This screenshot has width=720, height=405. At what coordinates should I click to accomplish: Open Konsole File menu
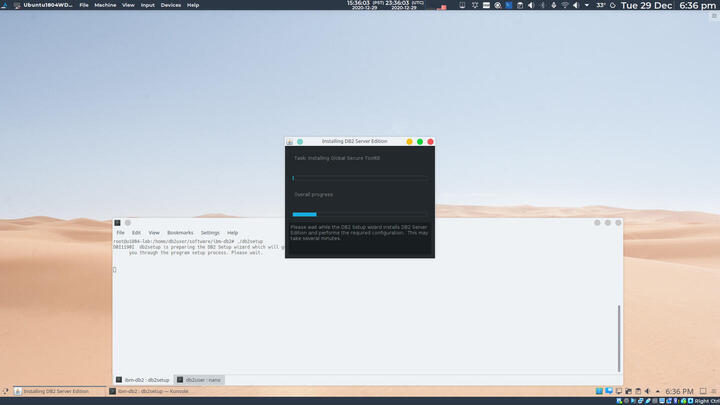120,233
